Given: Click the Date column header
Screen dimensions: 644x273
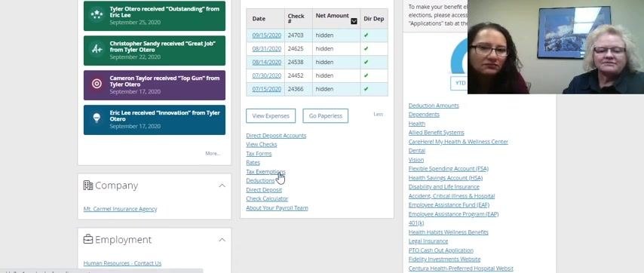Looking at the screenshot, I should (x=265, y=18).
